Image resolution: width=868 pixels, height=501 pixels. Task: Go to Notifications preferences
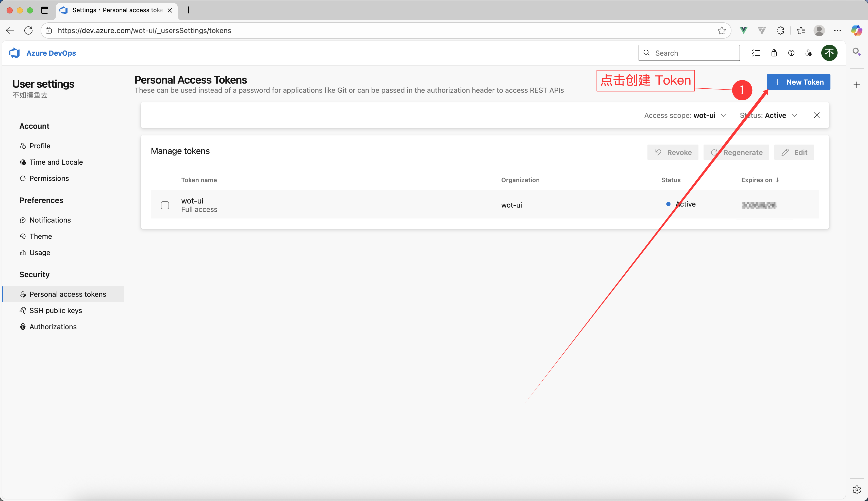point(50,220)
